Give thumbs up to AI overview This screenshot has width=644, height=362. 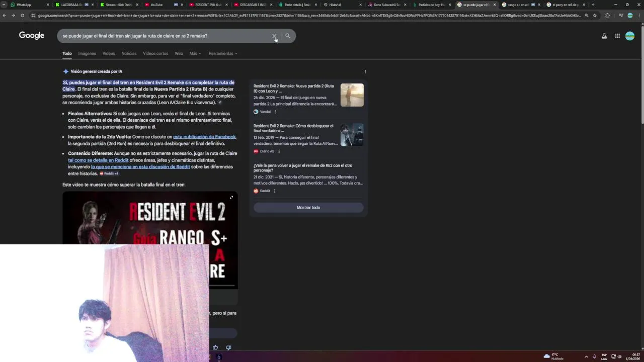[215, 347]
